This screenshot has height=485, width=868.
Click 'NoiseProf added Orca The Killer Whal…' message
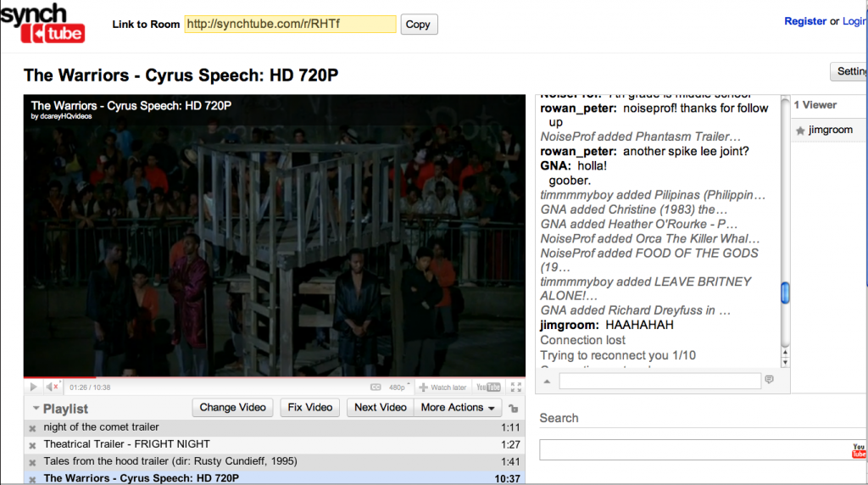650,238
